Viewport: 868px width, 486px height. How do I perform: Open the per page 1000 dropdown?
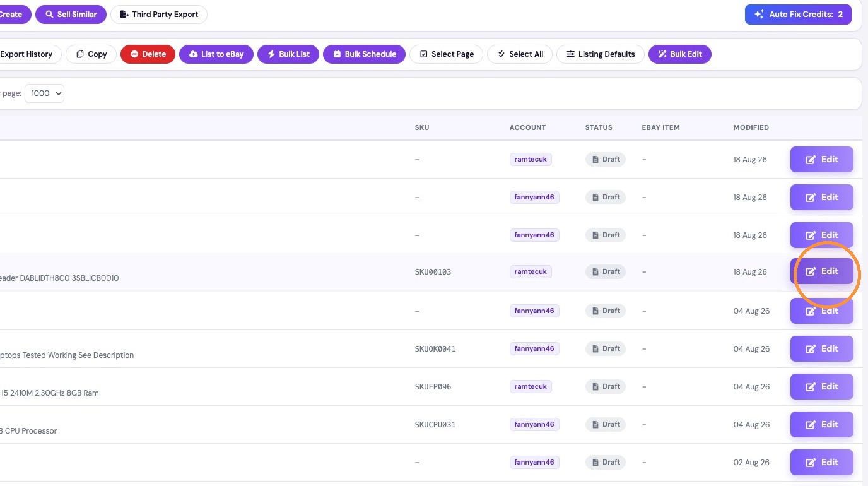[x=44, y=93]
